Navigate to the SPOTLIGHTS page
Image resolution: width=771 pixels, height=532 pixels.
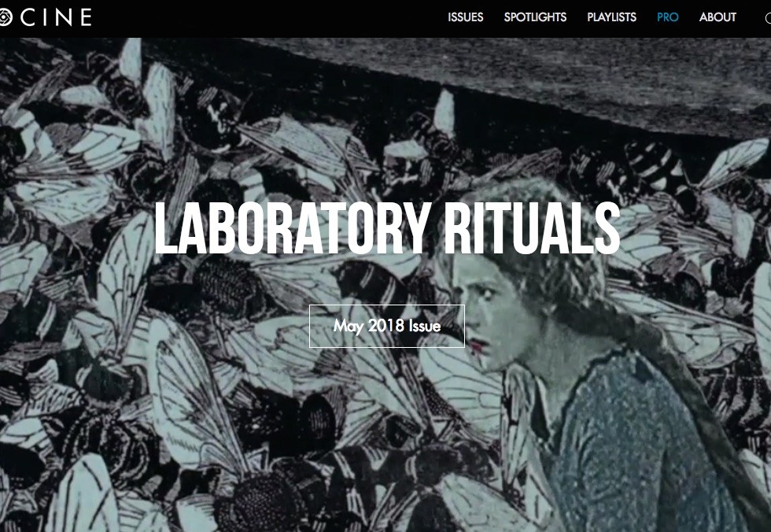pos(535,17)
